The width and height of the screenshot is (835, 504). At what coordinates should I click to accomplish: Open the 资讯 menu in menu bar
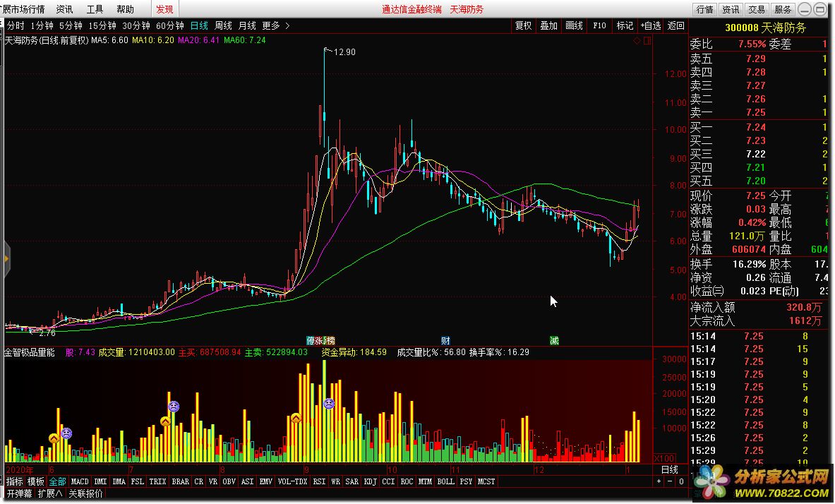[64, 10]
